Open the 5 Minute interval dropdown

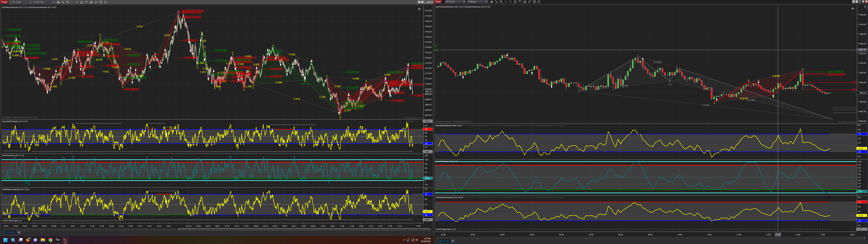click(486, 2)
